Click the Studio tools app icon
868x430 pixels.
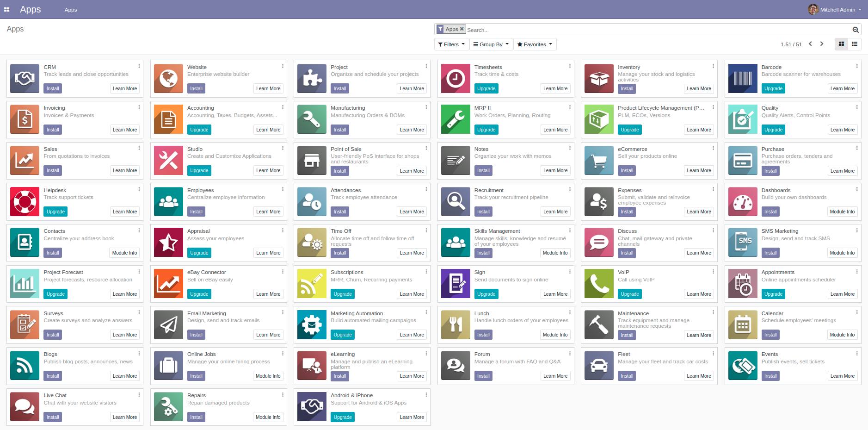[168, 161]
